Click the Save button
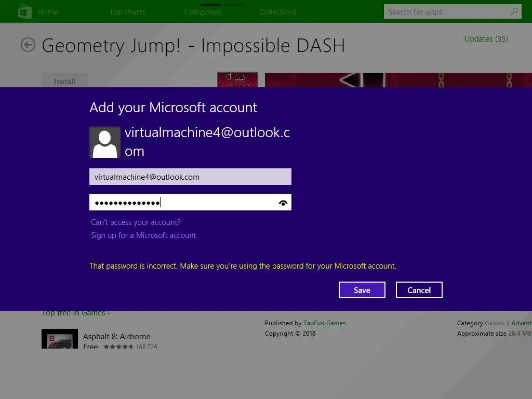The image size is (532, 399). pos(362,290)
